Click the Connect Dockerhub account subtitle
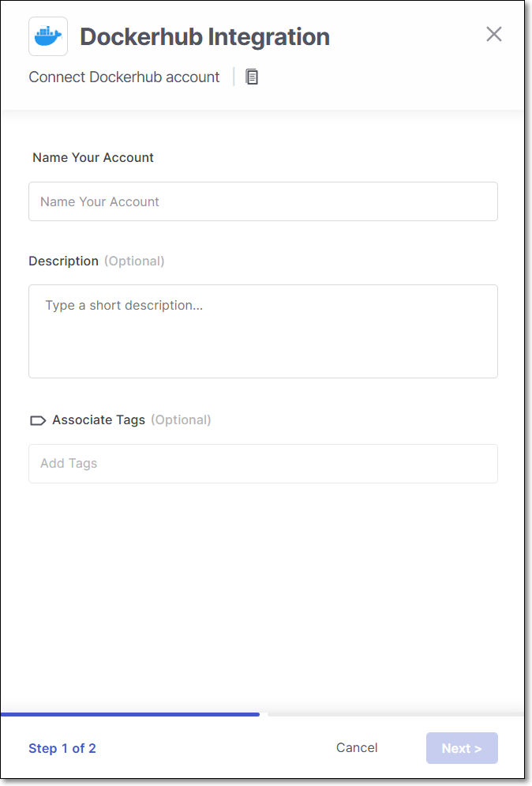Screen dimensions: 532x786 (124, 77)
